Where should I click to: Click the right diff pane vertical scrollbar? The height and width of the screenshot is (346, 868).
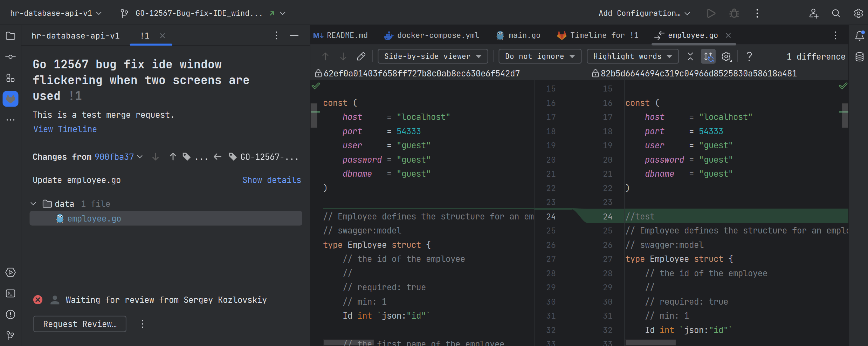click(x=845, y=115)
